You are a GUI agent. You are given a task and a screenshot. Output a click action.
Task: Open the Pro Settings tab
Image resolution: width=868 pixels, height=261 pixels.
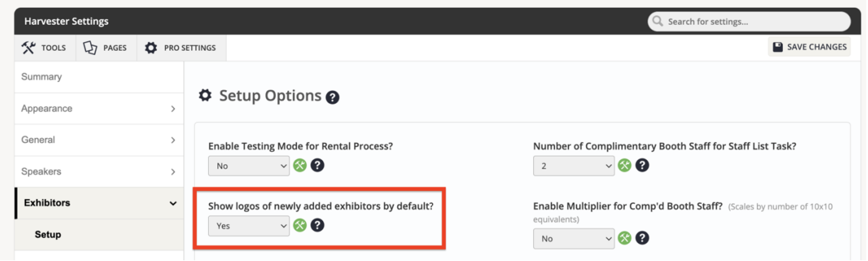181,48
